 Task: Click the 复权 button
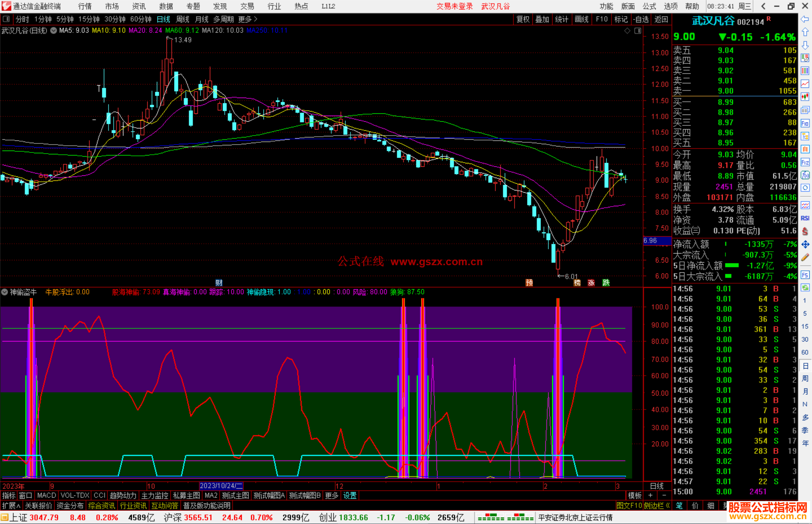pos(523,19)
